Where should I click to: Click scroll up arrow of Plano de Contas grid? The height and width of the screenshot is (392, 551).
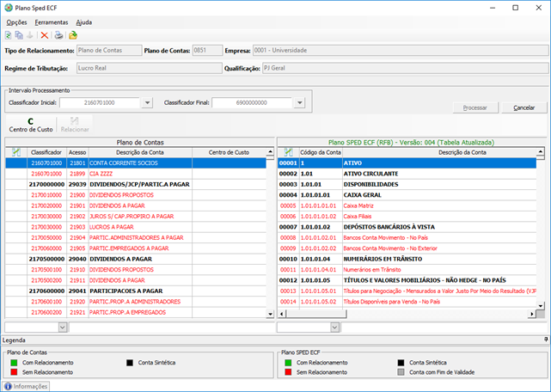pos(270,152)
